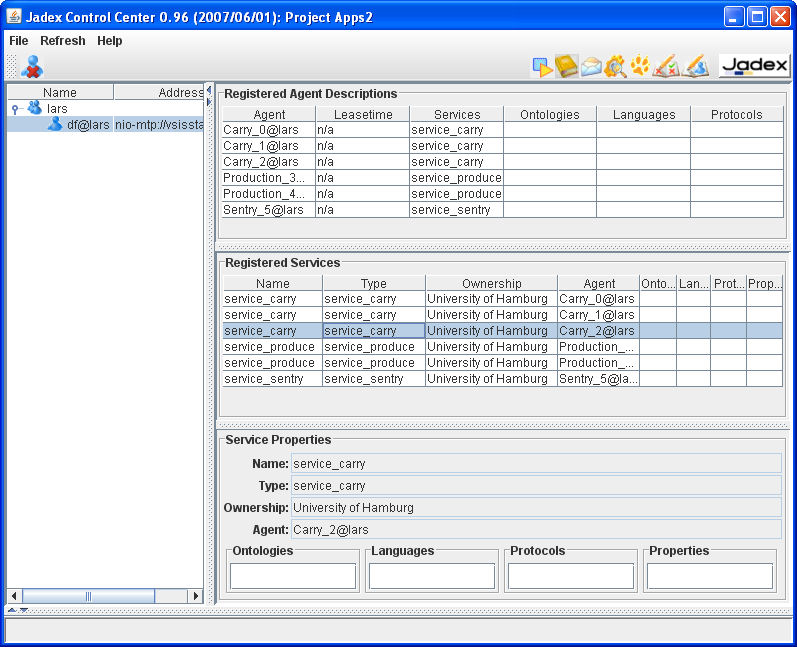Click the Protocols header in agent descriptions table
Viewport: 797px width, 647px height.
click(x=737, y=114)
